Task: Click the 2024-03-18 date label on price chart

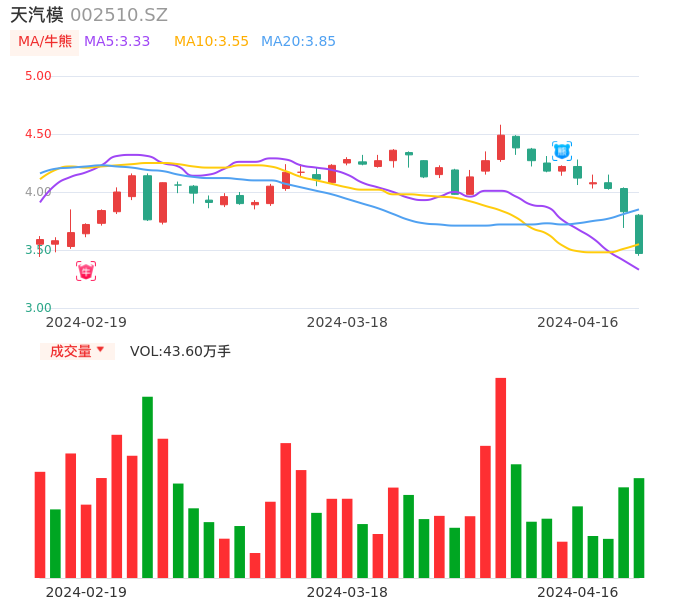Action: (x=347, y=322)
